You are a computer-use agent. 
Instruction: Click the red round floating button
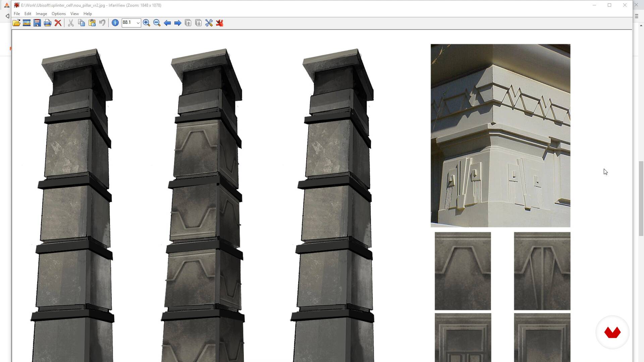point(612,333)
